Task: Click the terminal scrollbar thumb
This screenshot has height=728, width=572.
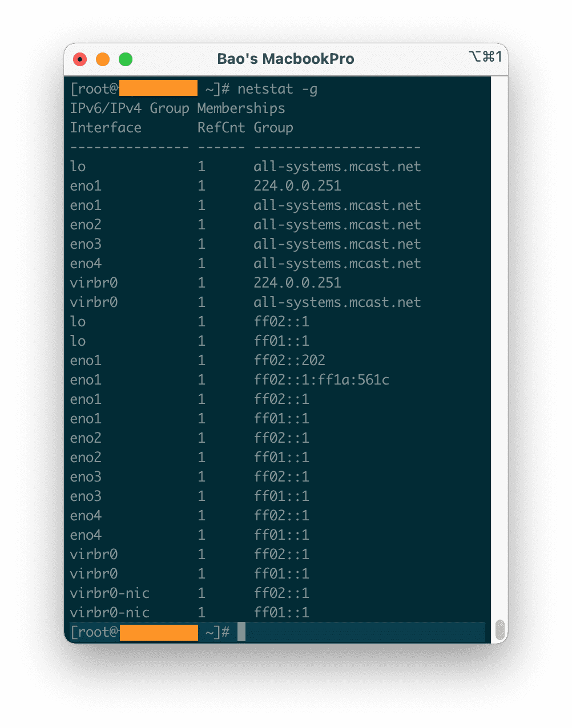Action: coord(500,630)
